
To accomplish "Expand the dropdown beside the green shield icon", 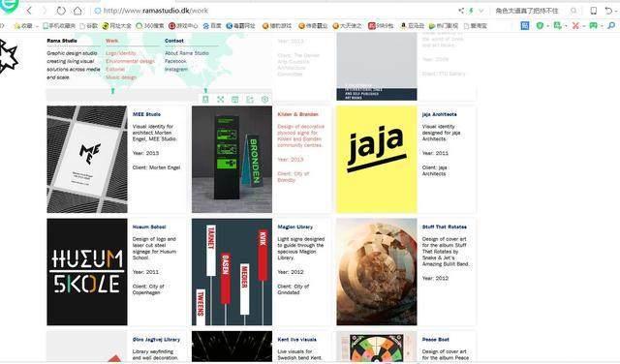I will [x=547, y=26].
